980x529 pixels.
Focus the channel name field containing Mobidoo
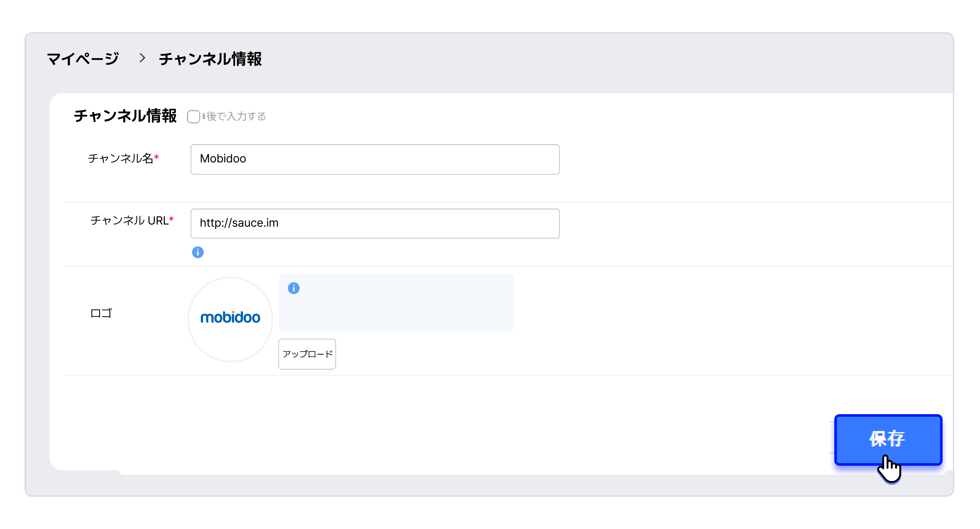375,159
